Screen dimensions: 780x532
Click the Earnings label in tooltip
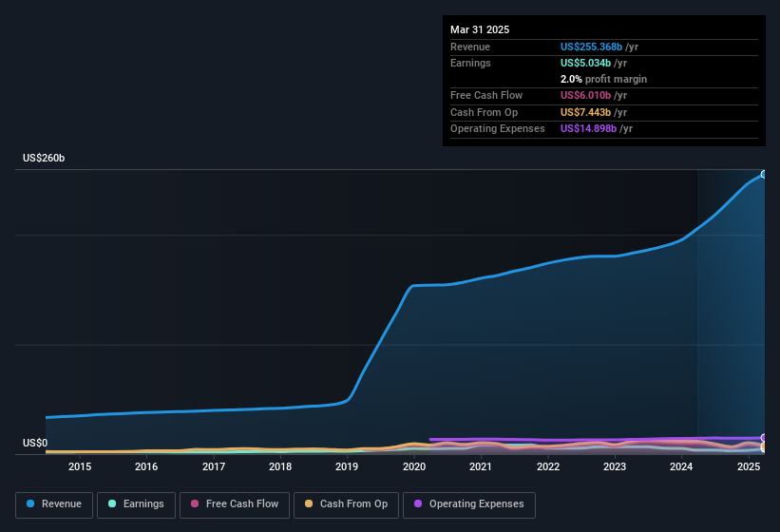pyautogui.click(x=470, y=63)
